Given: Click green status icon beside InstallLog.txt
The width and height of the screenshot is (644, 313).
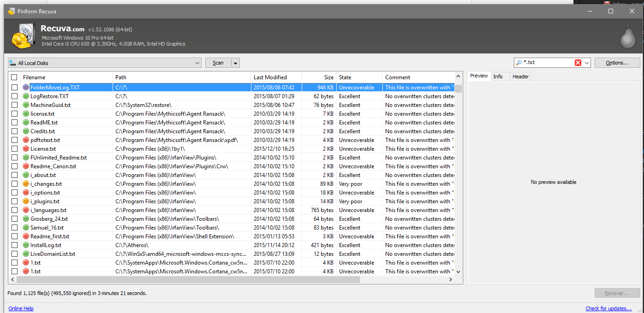Looking at the screenshot, I should [26, 245].
